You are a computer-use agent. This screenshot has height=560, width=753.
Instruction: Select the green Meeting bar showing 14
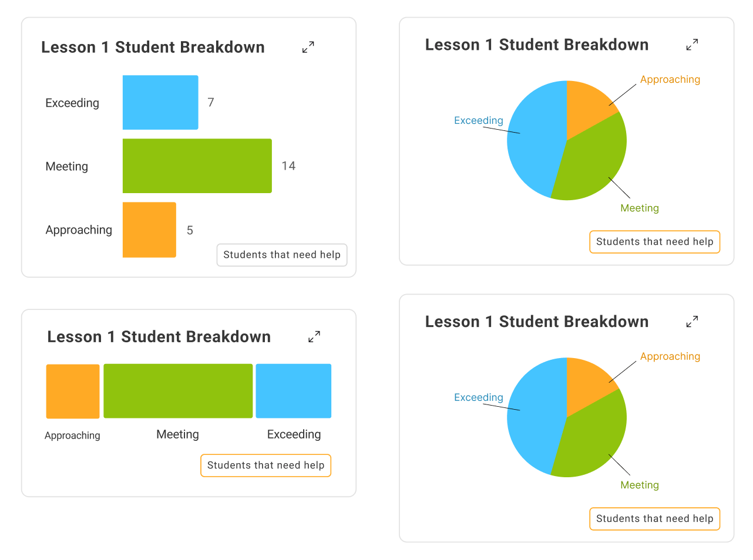click(197, 166)
